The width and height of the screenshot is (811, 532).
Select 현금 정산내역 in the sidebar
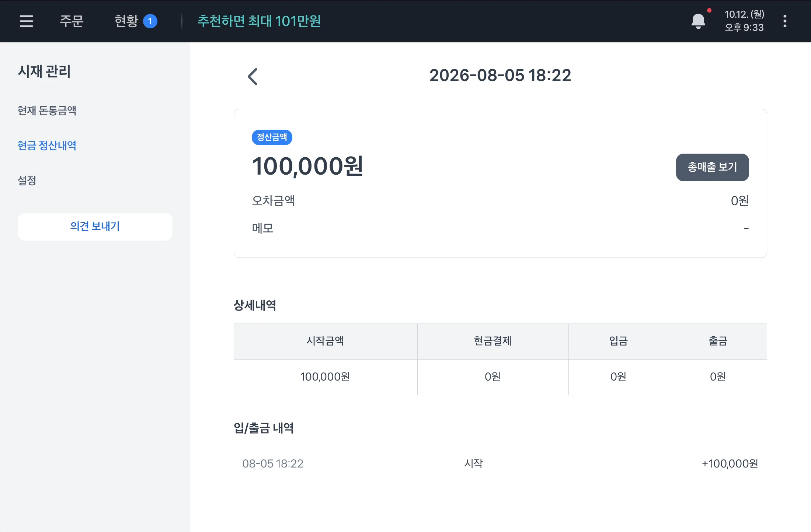click(47, 146)
